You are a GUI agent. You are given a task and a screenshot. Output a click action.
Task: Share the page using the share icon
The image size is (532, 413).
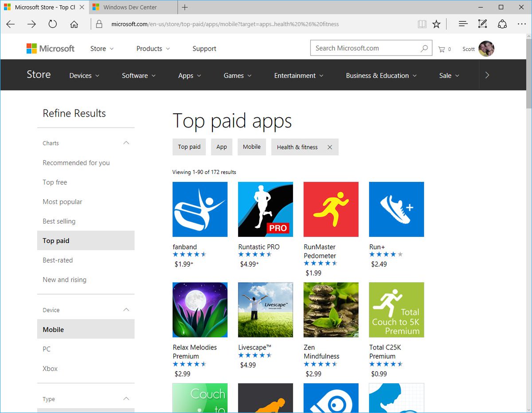tap(502, 24)
